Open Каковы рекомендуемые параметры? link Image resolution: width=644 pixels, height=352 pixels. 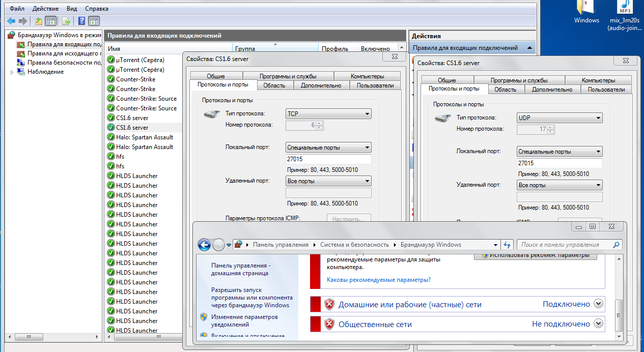pyautogui.click(x=379, y=280)
